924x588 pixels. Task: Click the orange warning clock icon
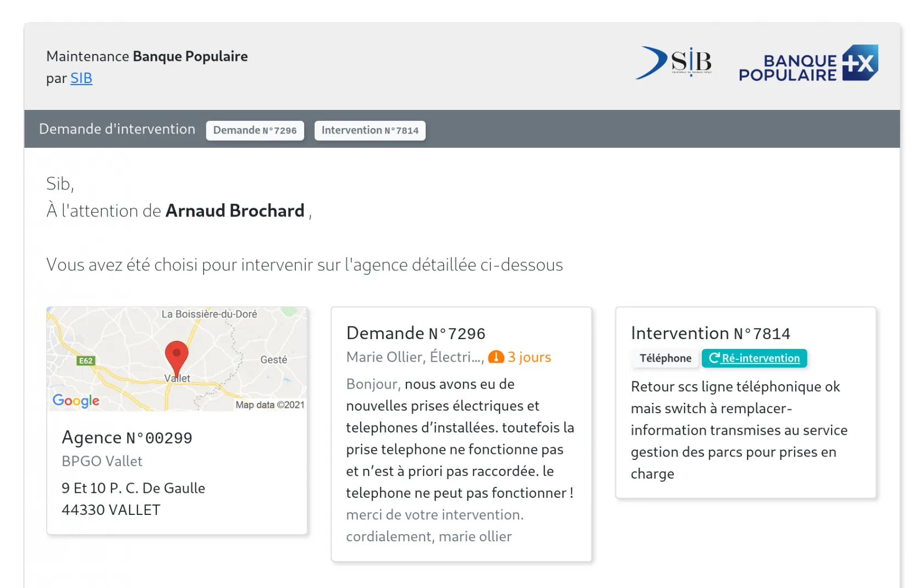click(496, 357)
